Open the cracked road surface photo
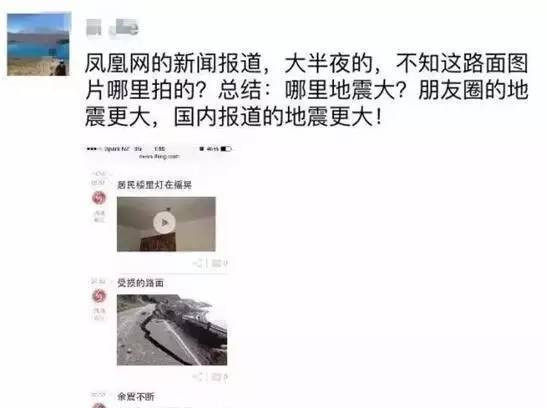Viewport: 547px width, 408px height. [x=172, y=330]
